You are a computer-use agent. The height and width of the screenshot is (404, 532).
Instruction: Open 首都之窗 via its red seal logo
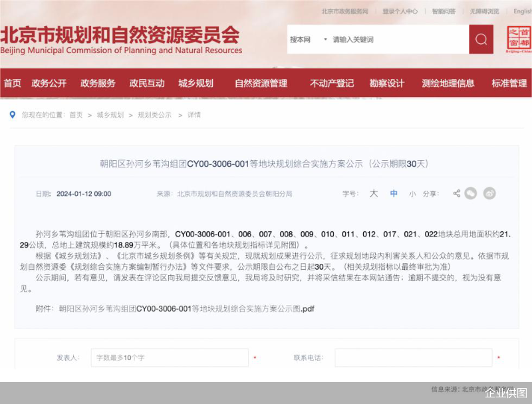(517, 39)
